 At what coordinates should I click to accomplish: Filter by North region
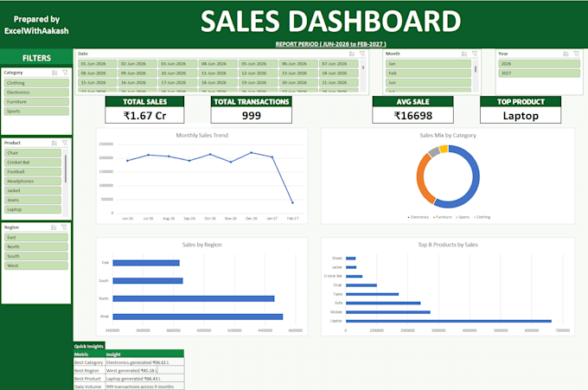pos(36,246)
